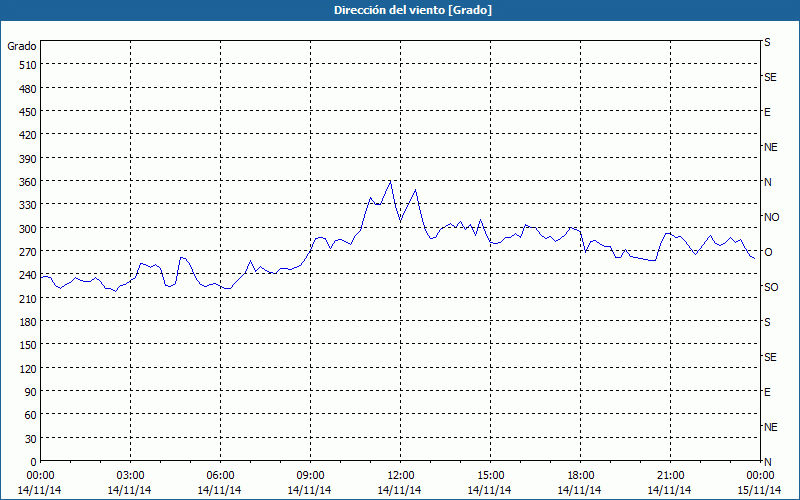Screen dimensions: 800x500
Task: Click the 03:00 time axis label
Action: (130, 476)
